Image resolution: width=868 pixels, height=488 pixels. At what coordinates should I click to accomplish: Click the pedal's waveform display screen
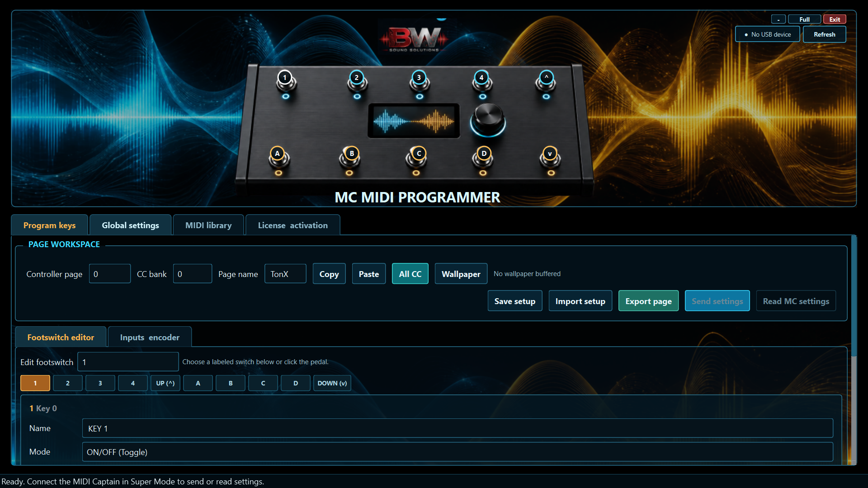[414, 121]
